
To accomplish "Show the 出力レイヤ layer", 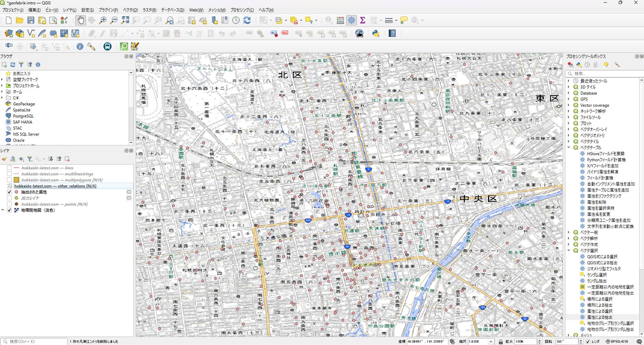I will 9,198.
